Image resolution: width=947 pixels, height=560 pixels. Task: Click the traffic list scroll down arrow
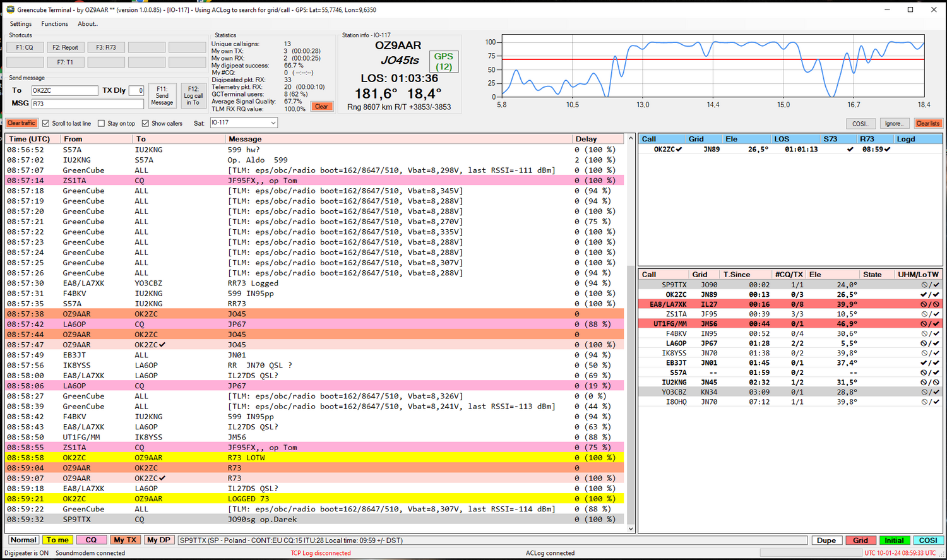point(630,529)
